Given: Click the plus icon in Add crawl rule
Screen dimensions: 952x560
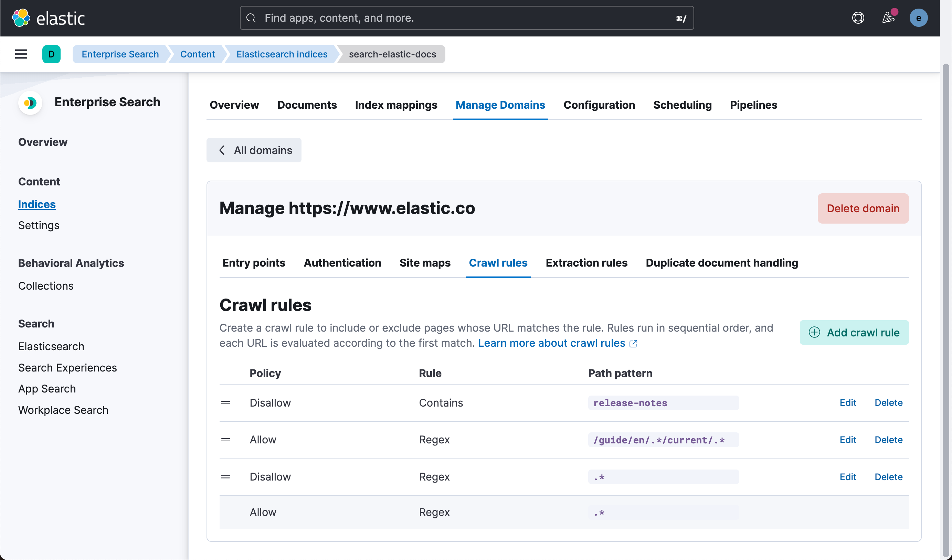Looking at the screenshot, I should click(814, 332).
